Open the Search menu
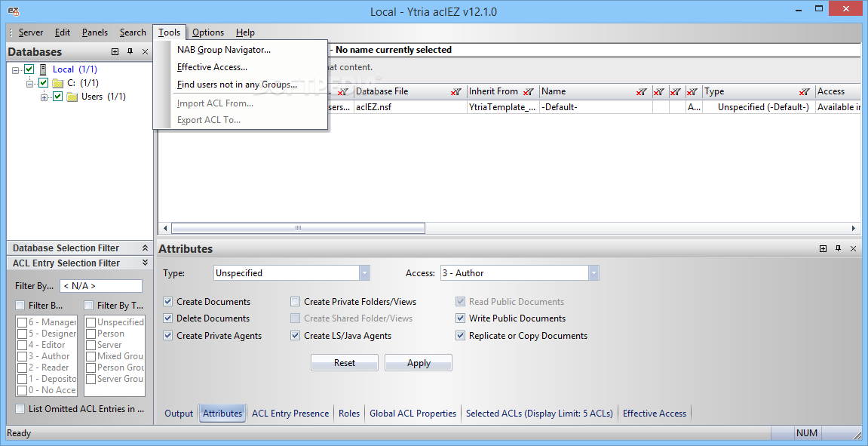The height and width of the screenshot is (446, 868). [133, 32]
